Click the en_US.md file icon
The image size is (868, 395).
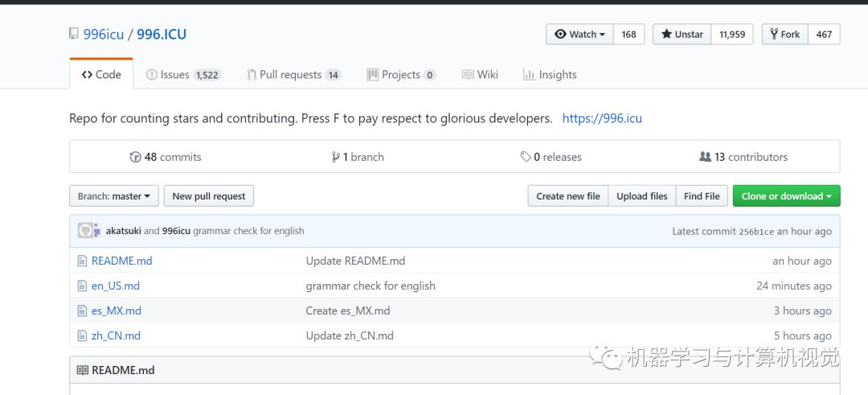click(81, 286)
